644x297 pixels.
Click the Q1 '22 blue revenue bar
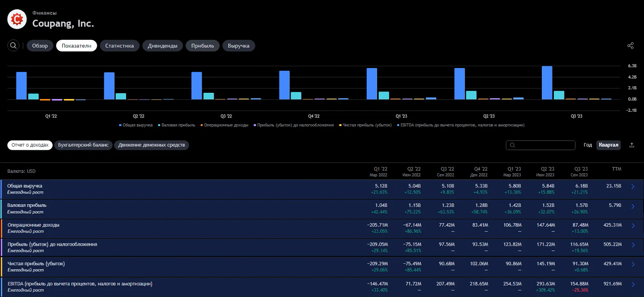coord(21,86)
